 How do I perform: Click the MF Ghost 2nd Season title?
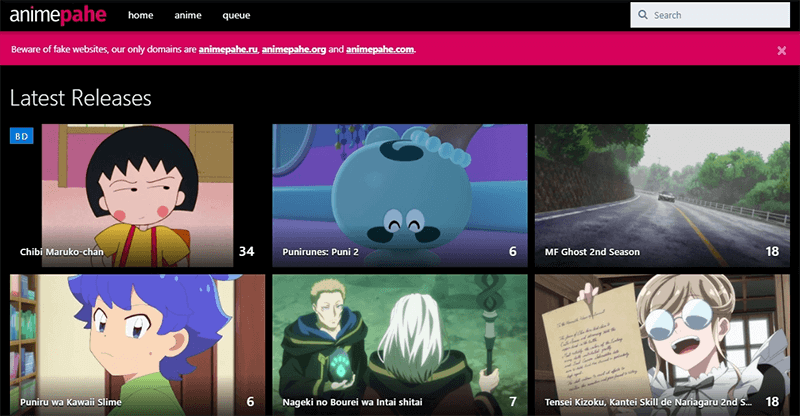click(x=592, y=252)
